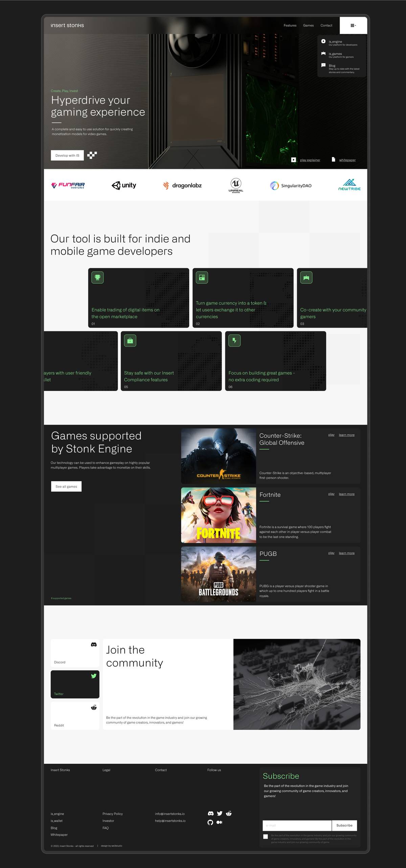Open the Fortnite game thumbnail
The height and width of the screenshot is (868, 406).
click(x=219, y=515)
